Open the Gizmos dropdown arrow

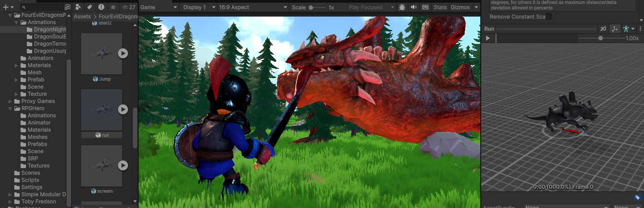(x=476, y=7)
